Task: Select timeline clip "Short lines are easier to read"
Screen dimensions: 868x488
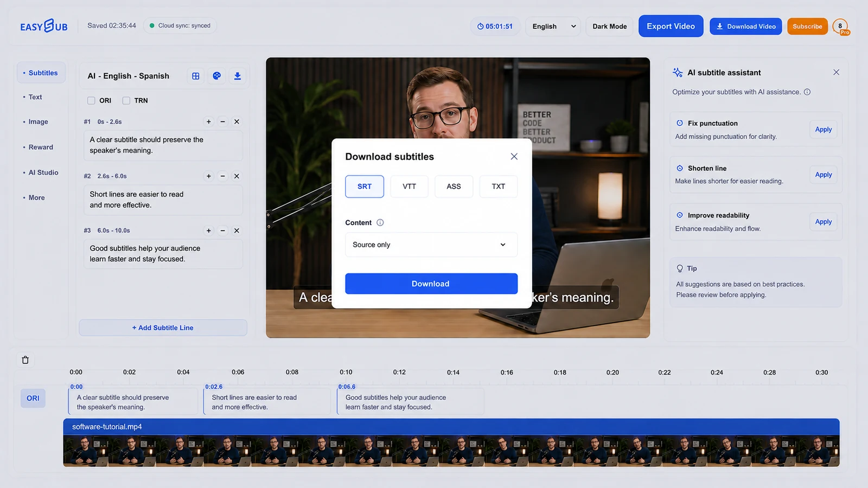Action: point(266,402)
